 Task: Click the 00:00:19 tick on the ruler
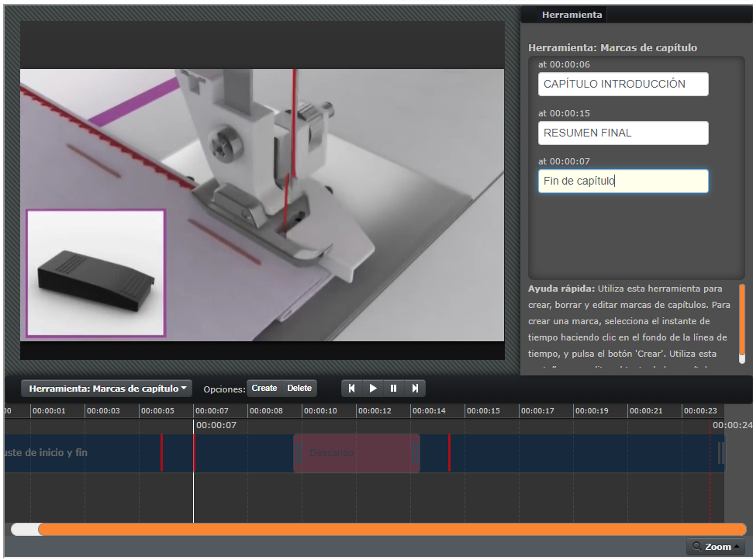point(591,411)
